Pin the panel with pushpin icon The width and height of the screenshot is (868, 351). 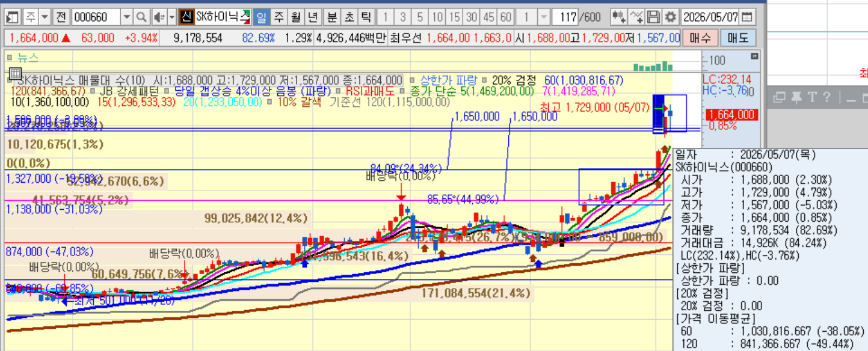796,97
